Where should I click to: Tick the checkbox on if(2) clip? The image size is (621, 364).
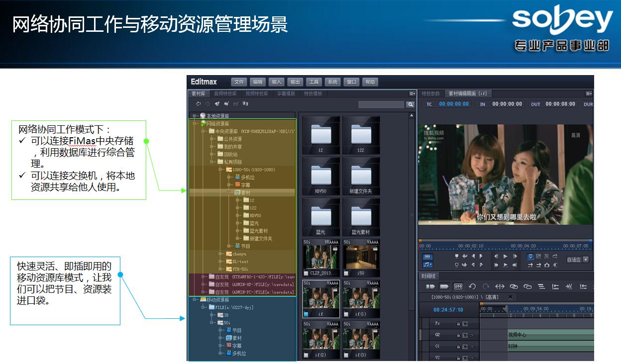pos(306,355)
